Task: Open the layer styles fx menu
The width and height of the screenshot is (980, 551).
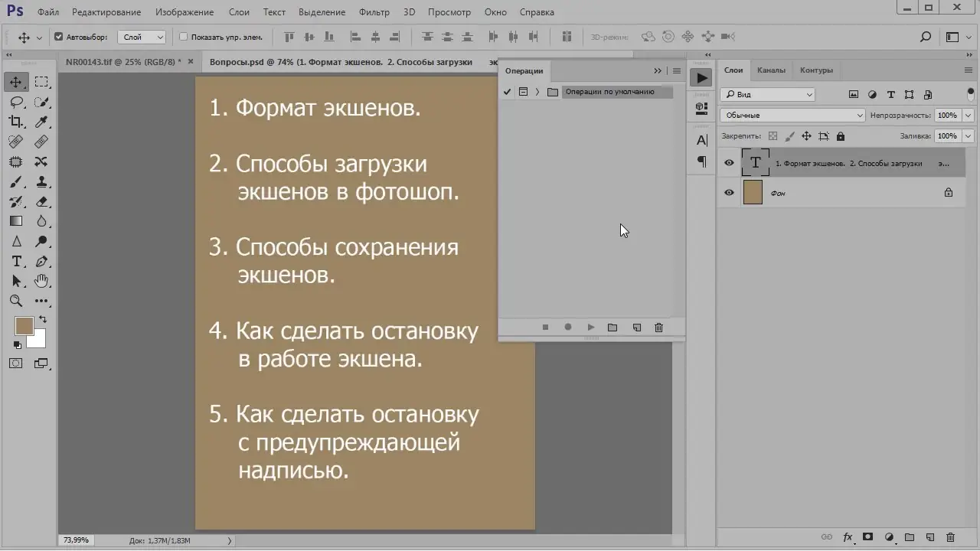Action: (847, 537)
